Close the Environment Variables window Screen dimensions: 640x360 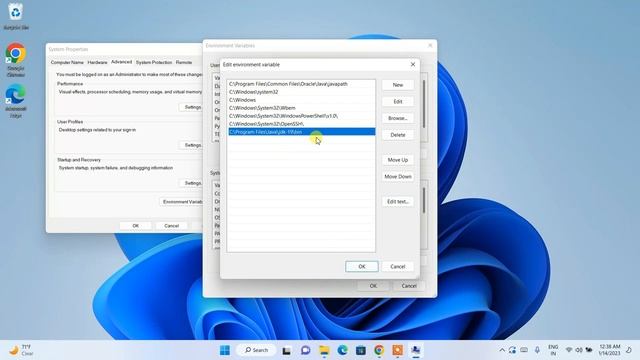point(430,45)
